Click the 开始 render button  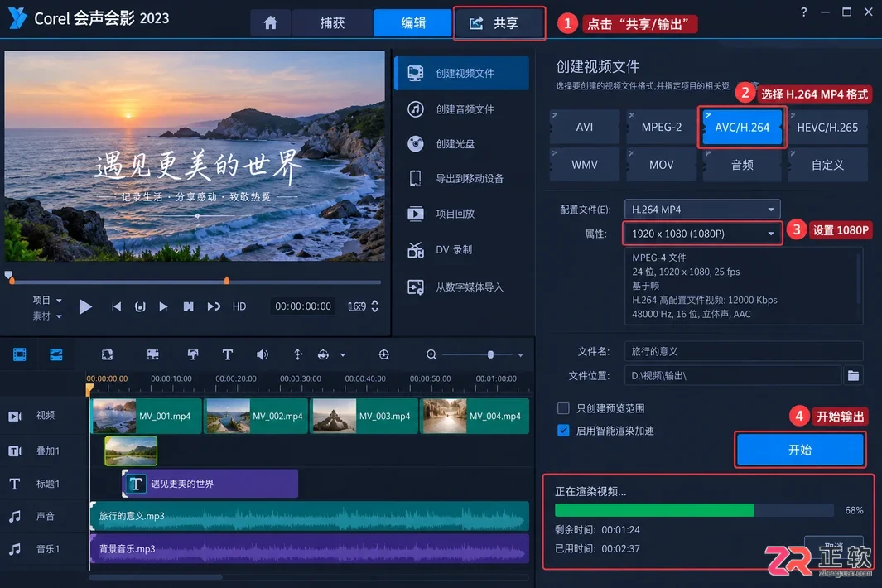pos(799,450)
